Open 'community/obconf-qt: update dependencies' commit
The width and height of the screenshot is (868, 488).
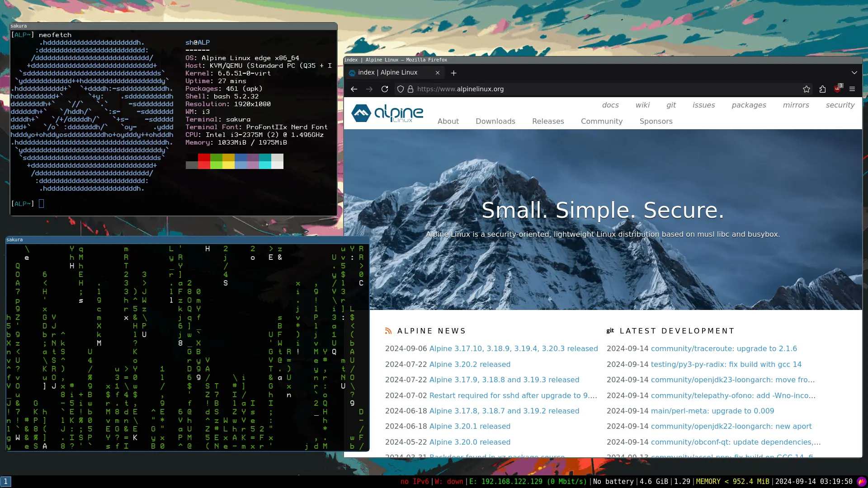tap(736, 442)
